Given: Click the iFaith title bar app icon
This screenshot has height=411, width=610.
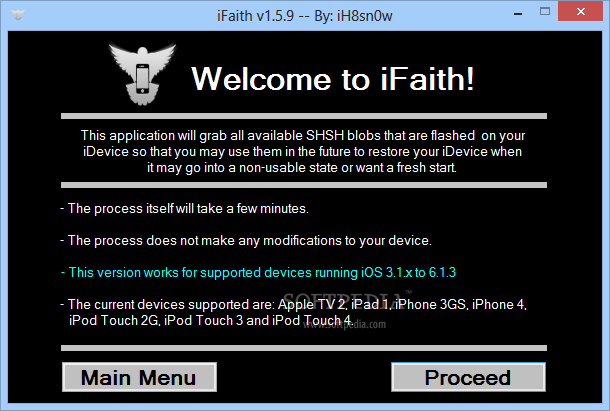Looking at the screenshot, I should click(18, 16).
